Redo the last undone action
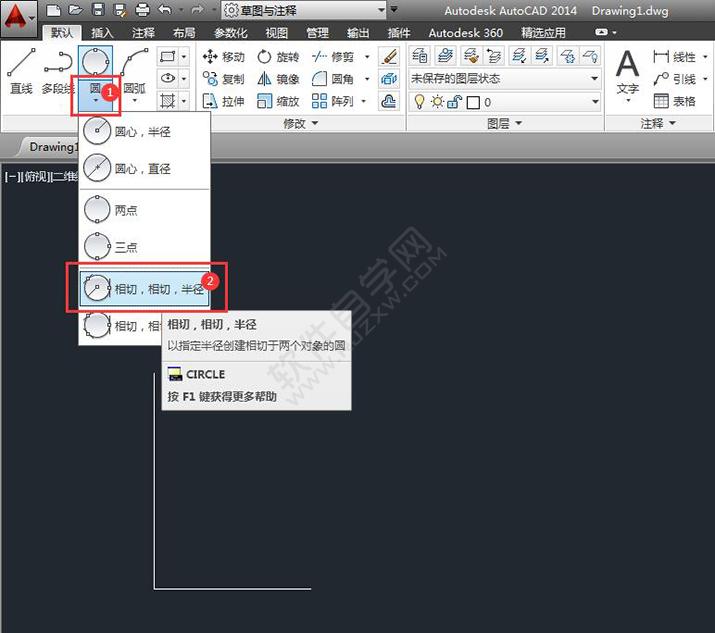Image resolution: width=715 pixels, height=633 pixels. (x=197, y=10)
